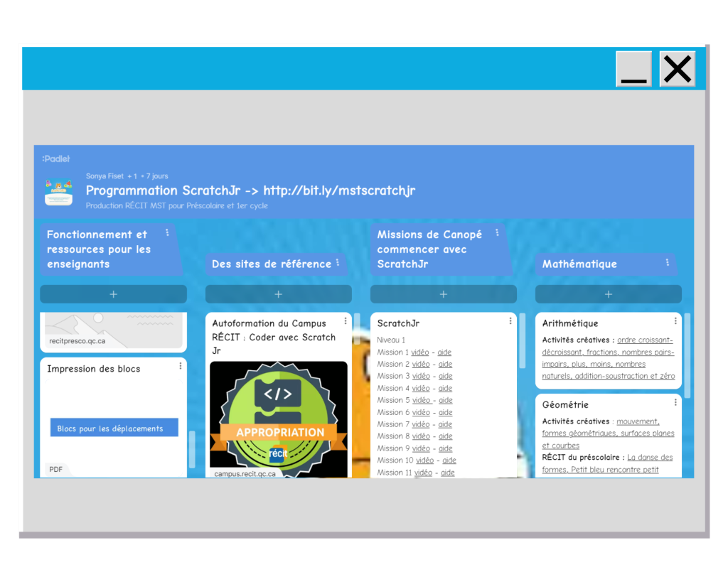The width and height of the screenshot is (728, 582).
Task: Open the Mission 9 aide link
Action: (x=446, y=448)
